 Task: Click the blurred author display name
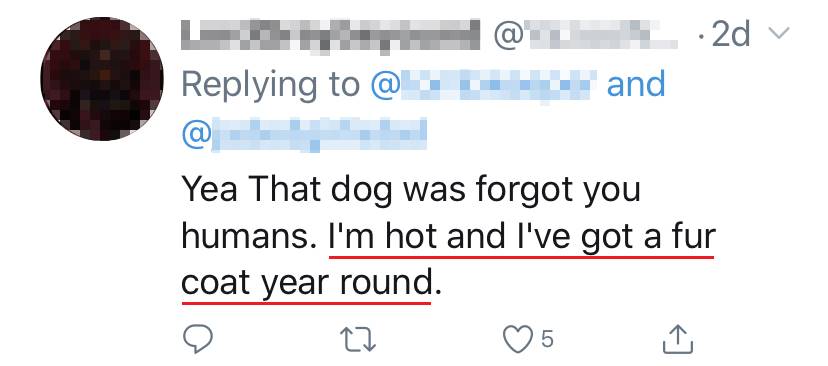click(331, 35)
